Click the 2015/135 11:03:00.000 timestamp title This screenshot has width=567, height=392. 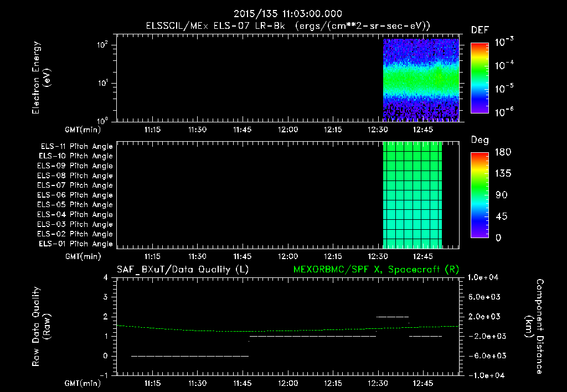[288, 14]
